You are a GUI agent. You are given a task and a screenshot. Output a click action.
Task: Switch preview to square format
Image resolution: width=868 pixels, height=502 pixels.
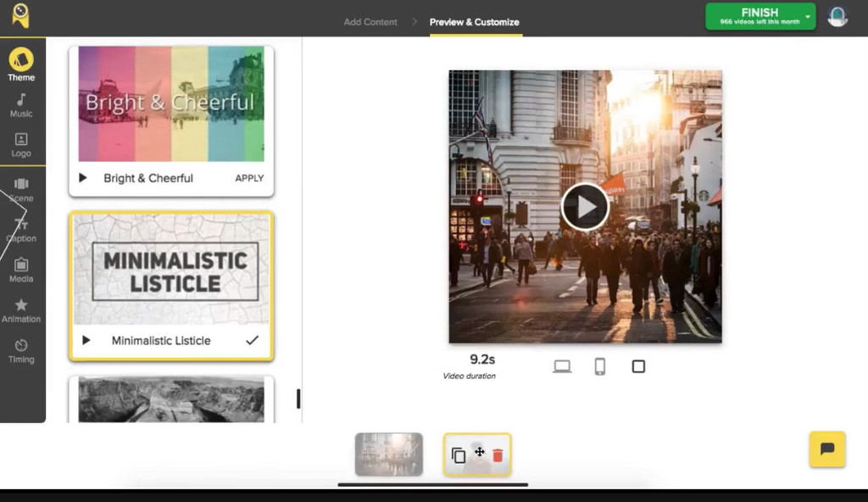pos(637,365)
